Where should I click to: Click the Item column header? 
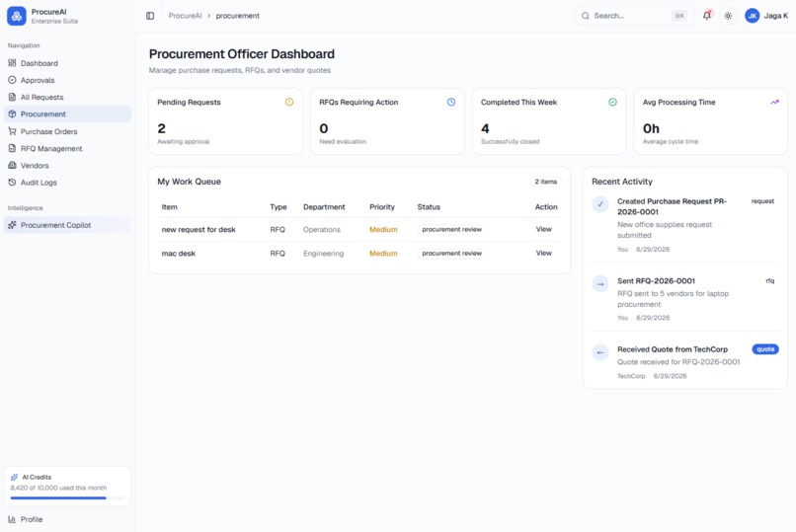pyautogui.click(x=169, y=207)
